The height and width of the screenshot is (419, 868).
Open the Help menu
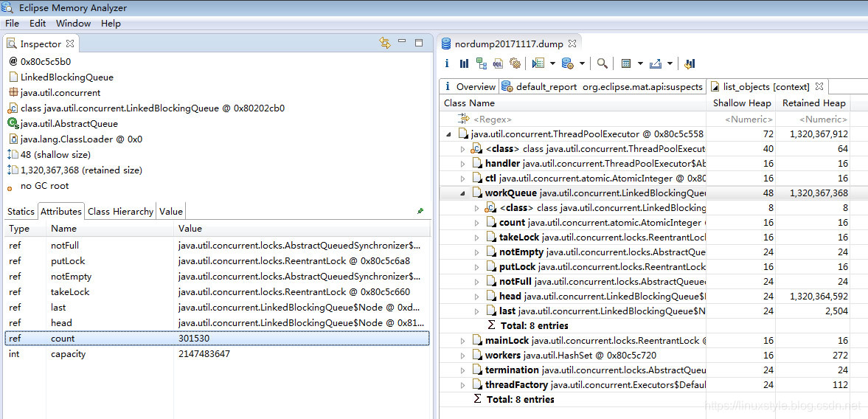pos(111,24)
